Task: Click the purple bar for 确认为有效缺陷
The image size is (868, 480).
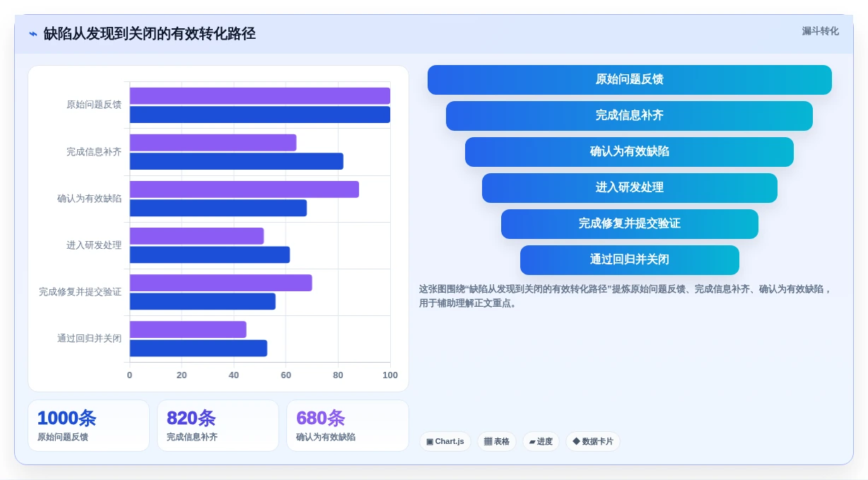Action: 244,189
